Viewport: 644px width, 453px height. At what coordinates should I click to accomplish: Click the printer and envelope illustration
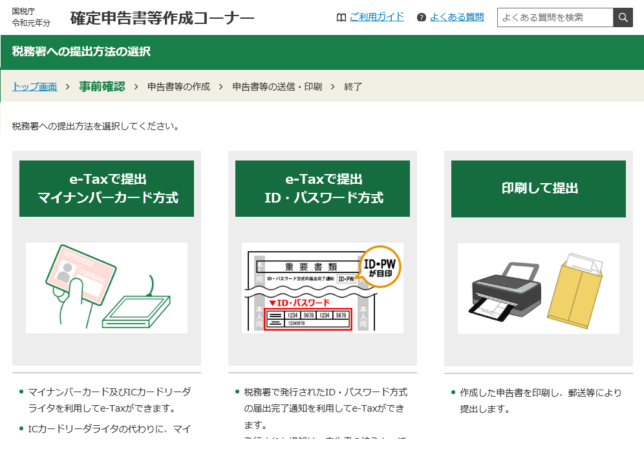pos(538,288)
